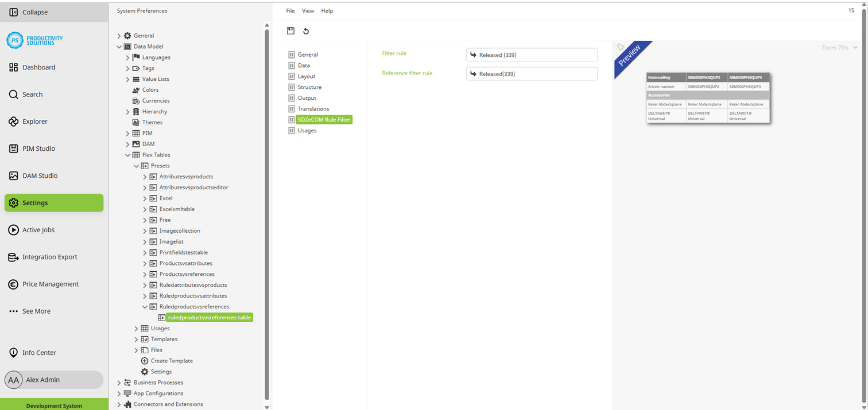Screen dimensions: 868x410
Task: Click the Filter rule Released field
Action: (532, 55)
